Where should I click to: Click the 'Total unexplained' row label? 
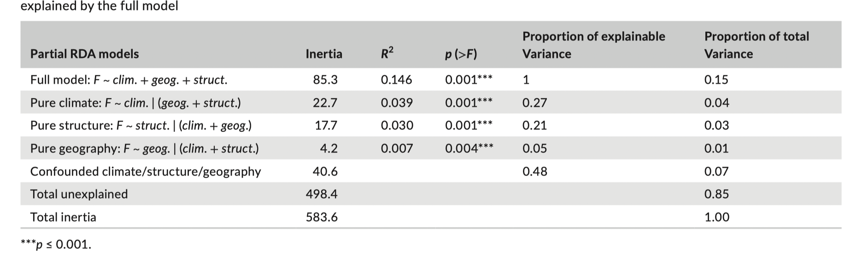[x=79, y=194]
